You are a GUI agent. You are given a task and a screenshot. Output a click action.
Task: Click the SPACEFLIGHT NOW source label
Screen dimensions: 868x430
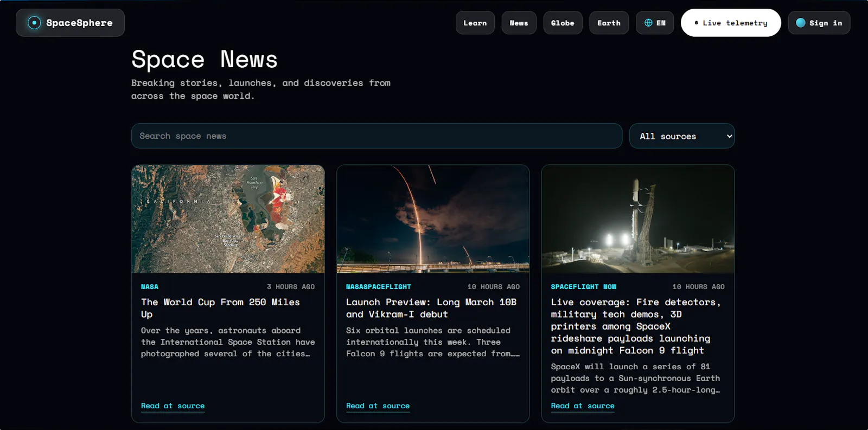tap(584, 287)
